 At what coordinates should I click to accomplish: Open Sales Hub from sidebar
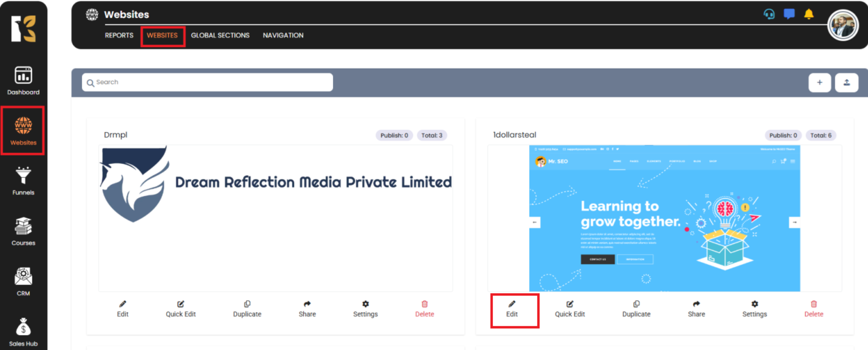click(x=23, y=332)
